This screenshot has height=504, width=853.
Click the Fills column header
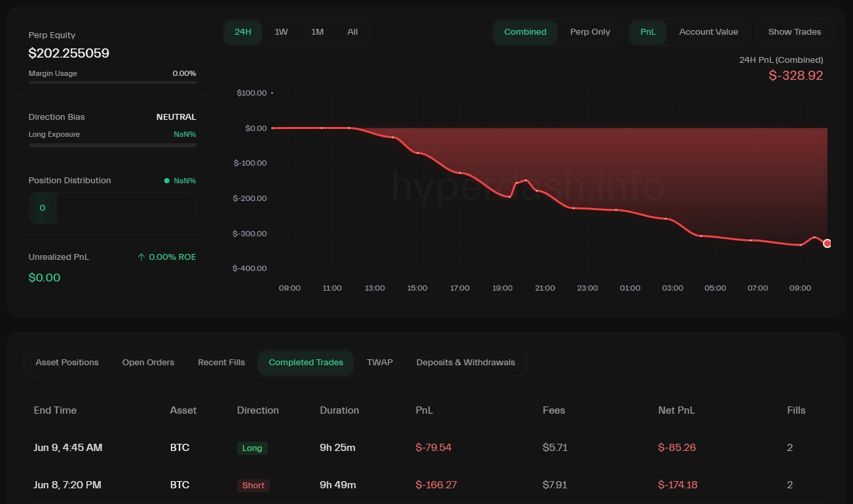(x=796, y=410)
